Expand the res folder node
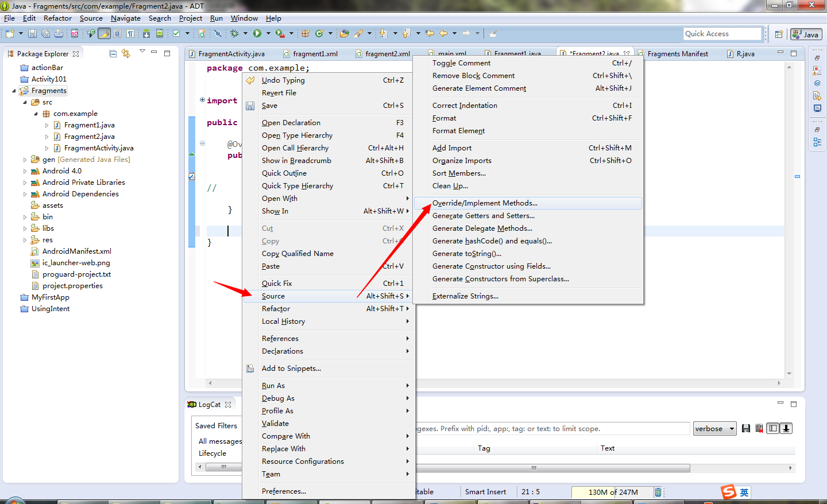Image resolution: width=827 pixels, height=504 pixels. [x=25, y=240]
